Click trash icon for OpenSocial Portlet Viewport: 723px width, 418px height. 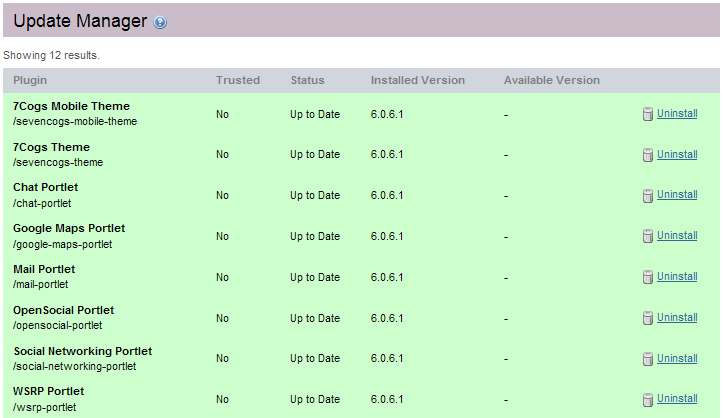click(648, 318)
